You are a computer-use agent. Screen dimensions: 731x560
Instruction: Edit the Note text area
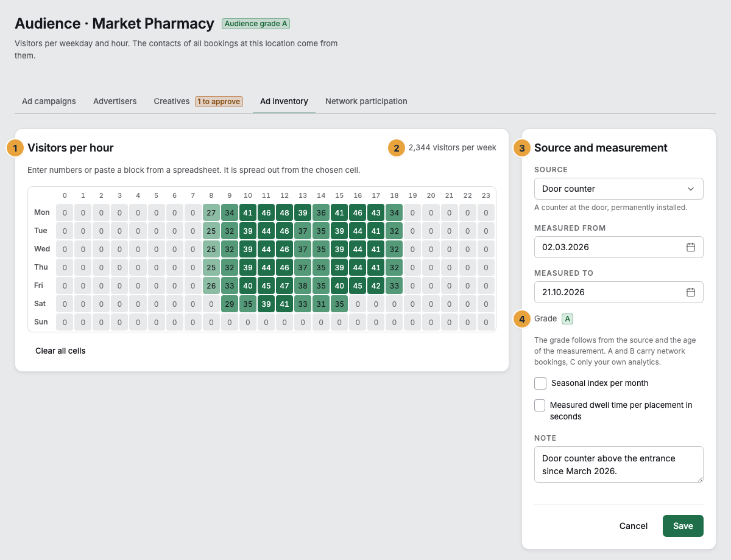point(619,464)
